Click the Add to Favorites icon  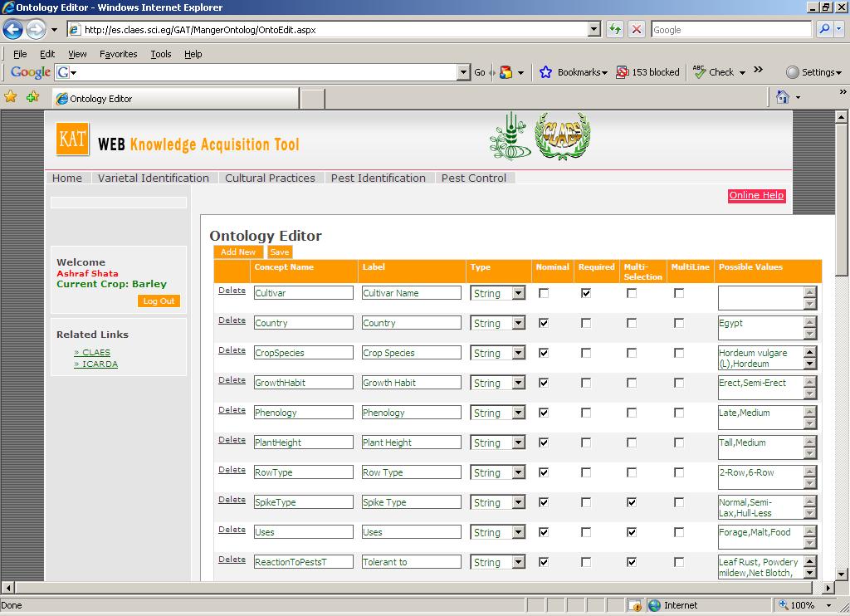[32, 97]
